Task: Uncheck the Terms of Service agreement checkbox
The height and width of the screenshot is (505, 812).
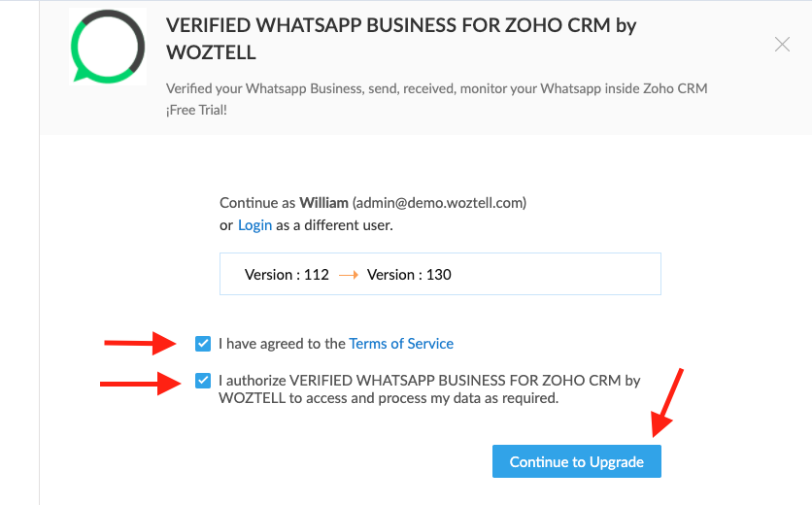Action: pos(203,344)
